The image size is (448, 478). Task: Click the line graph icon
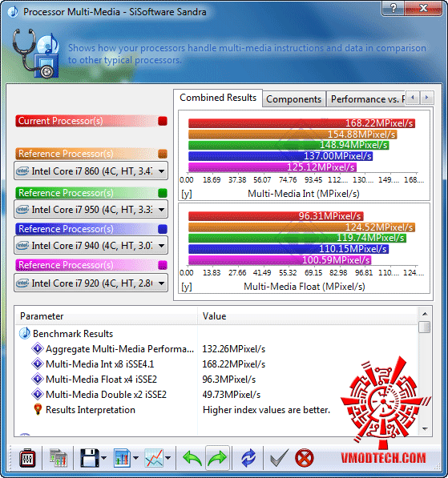[x=154, y=458]
